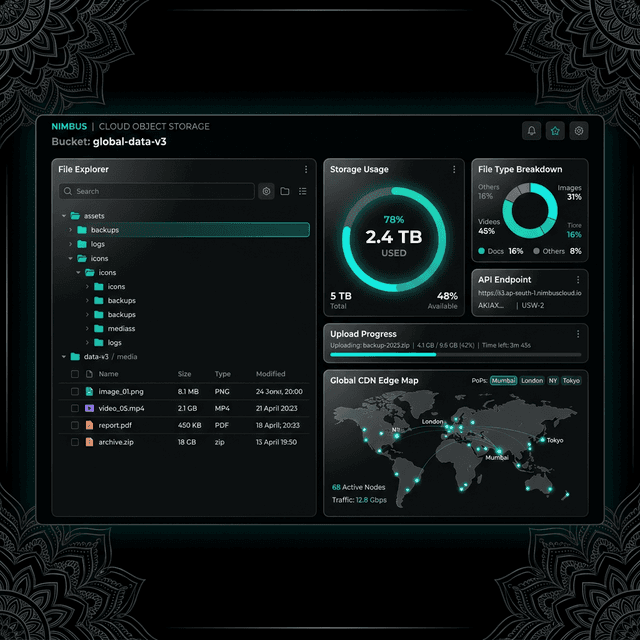Click the new folder icon in File Explorer toolbar
640x640 pixels.
285,191
